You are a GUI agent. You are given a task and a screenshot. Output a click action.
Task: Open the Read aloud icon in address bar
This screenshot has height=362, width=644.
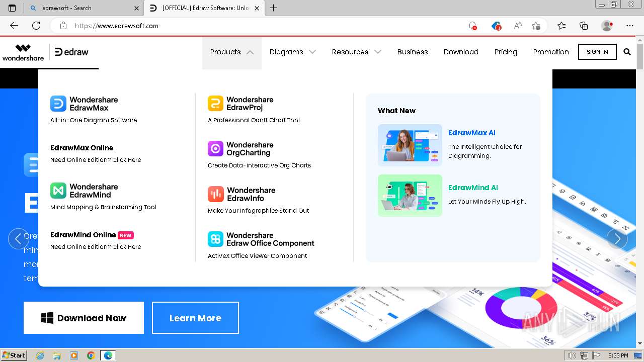[517, 26]
